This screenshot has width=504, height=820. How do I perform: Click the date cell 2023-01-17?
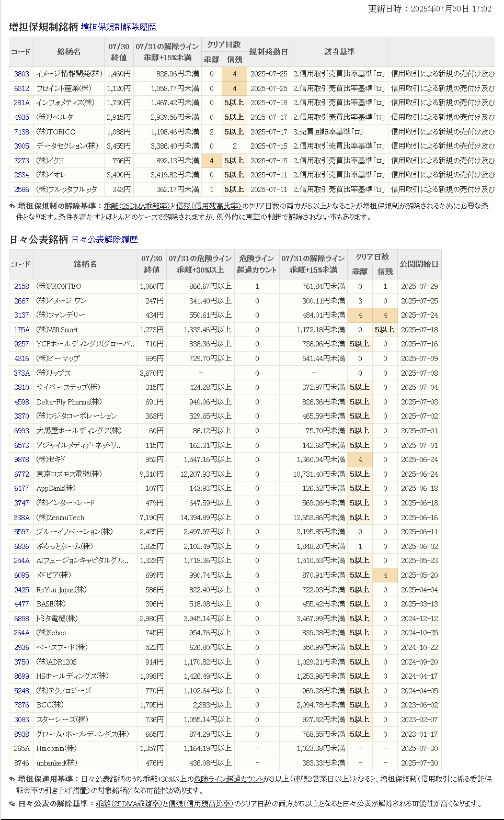point(419,734)
